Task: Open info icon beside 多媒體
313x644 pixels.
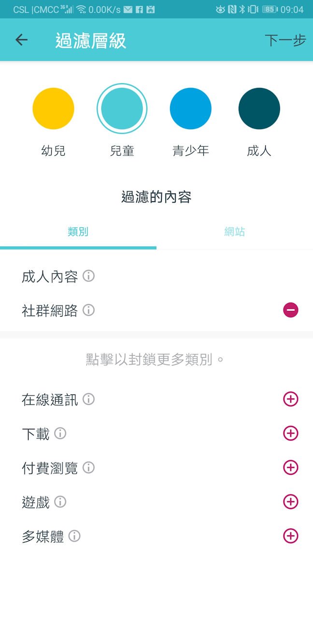Action: tap(74, 536)
